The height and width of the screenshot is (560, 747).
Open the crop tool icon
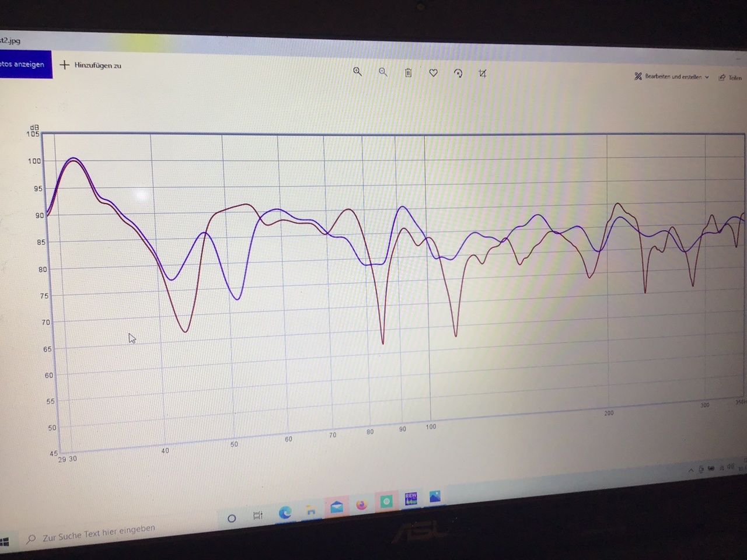(x=483, y=73)
